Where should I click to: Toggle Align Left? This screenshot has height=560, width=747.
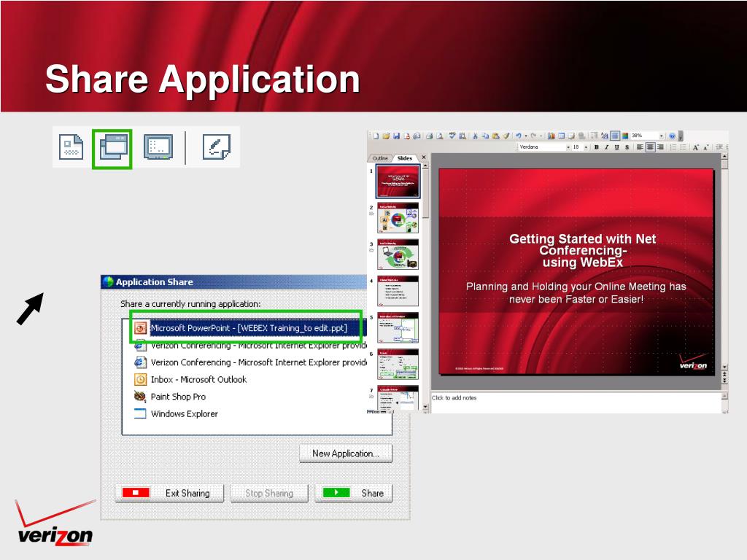tap(640, 147)
